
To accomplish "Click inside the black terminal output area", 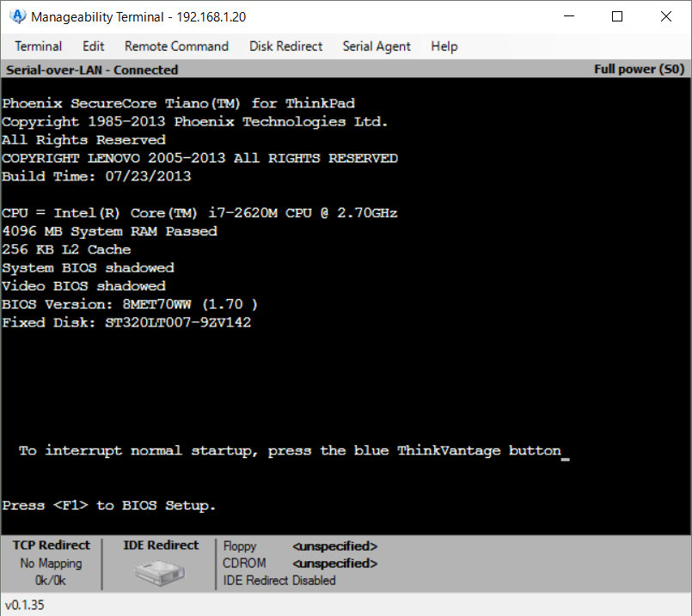I will [x=344, y=378].
